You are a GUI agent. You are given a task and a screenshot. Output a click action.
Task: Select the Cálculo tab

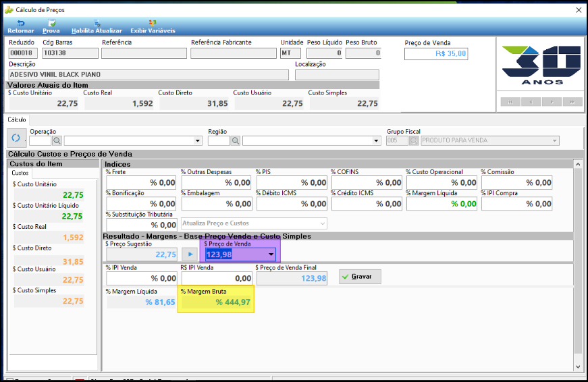[17, 119]
